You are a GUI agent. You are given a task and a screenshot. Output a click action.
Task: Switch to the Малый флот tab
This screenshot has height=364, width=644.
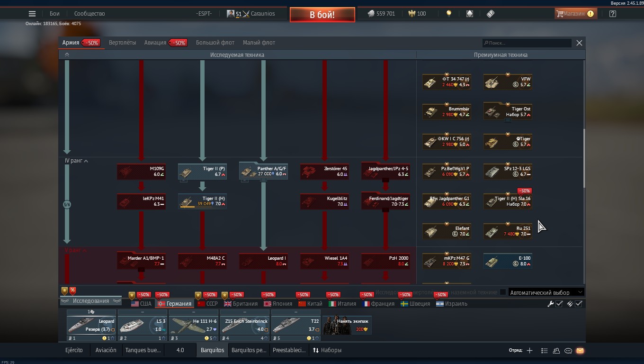pos(259,43)
